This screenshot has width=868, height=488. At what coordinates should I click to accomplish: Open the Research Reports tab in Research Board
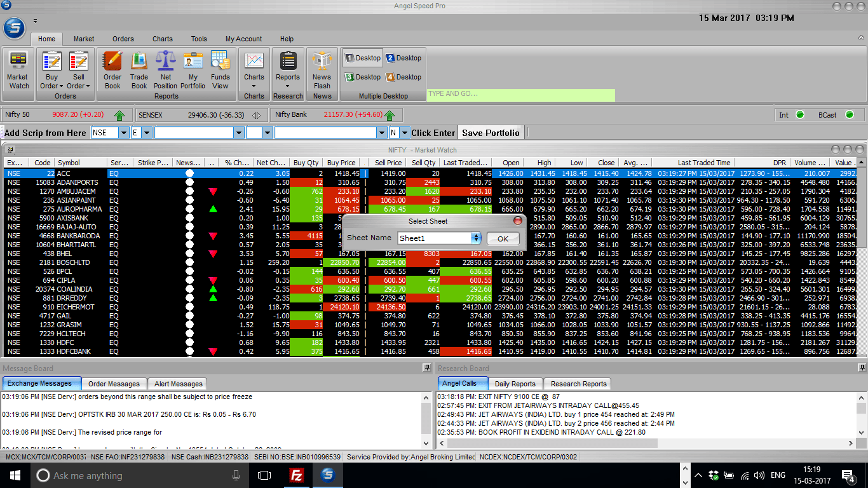(x=579, y=384)
